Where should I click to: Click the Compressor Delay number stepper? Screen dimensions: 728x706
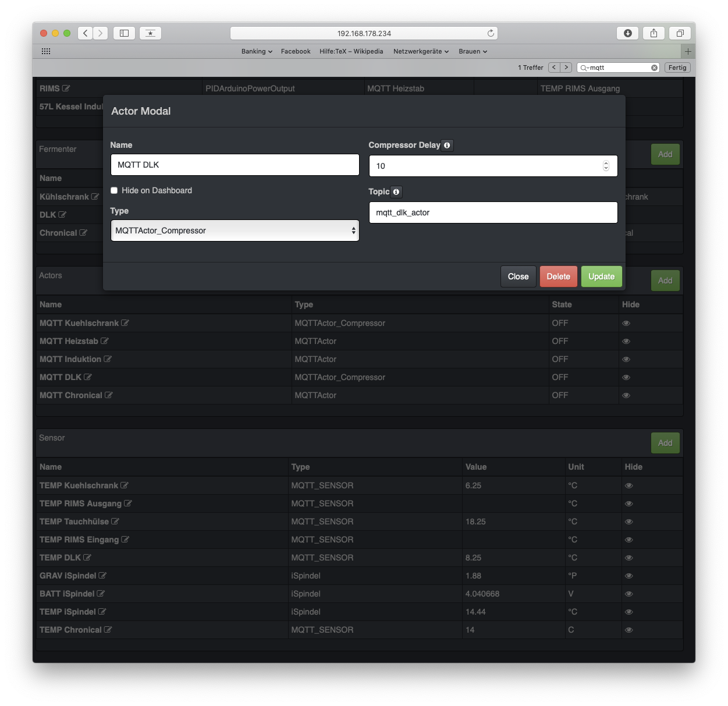606,166
